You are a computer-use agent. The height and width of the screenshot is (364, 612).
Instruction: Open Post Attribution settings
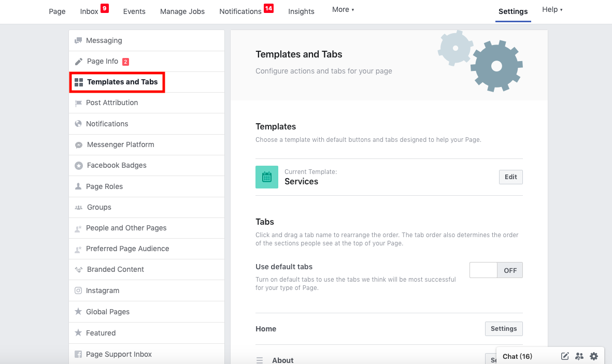click(112, 103)
